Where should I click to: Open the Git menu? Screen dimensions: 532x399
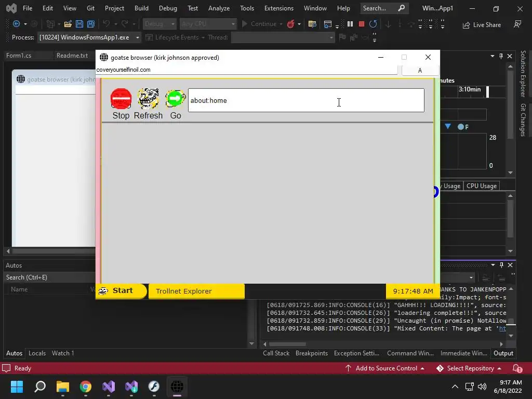(90, 8)
